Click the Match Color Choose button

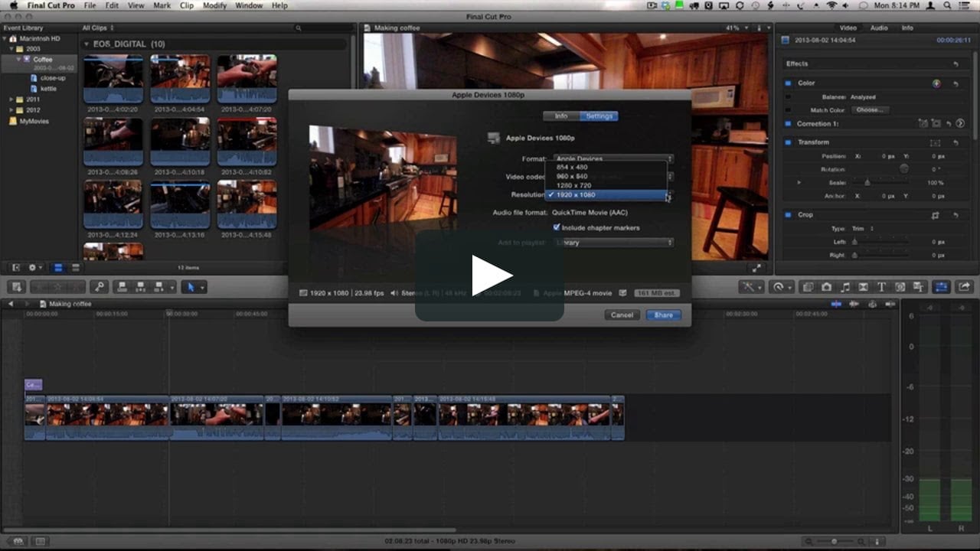869,110
